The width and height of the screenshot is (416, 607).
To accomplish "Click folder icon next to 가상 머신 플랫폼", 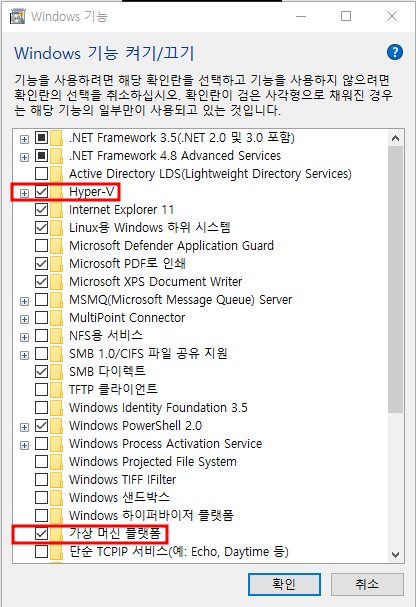I will pyautogui.click(x=56, y=533).
